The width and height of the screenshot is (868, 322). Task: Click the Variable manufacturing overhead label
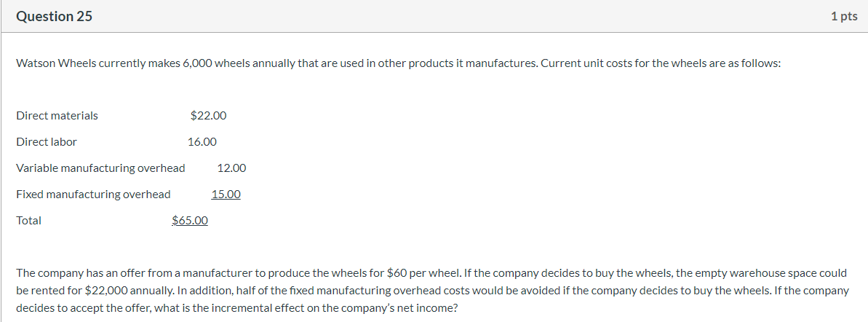click(x=100, y=168)
